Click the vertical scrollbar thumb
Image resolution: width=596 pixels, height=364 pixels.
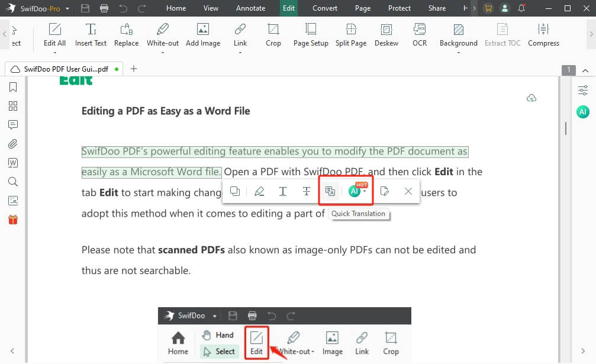point(566,128)
